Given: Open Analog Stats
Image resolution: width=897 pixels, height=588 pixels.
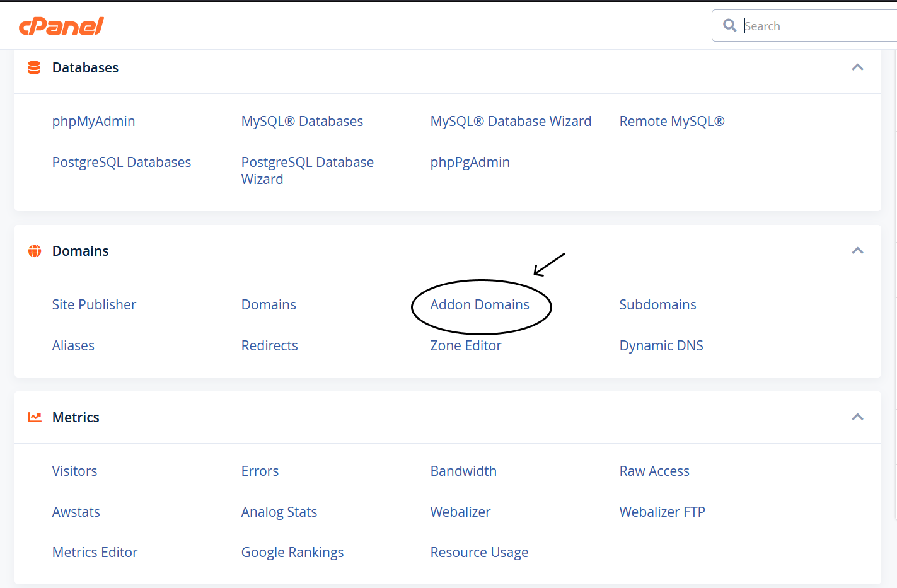Looking at the screenshot, I should tap(279, 512).
